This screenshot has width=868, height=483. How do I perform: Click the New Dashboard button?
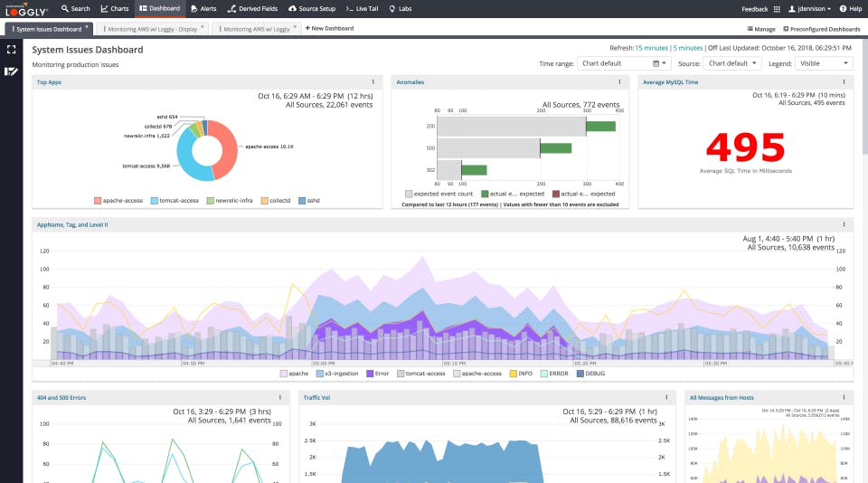pos(328,29)
